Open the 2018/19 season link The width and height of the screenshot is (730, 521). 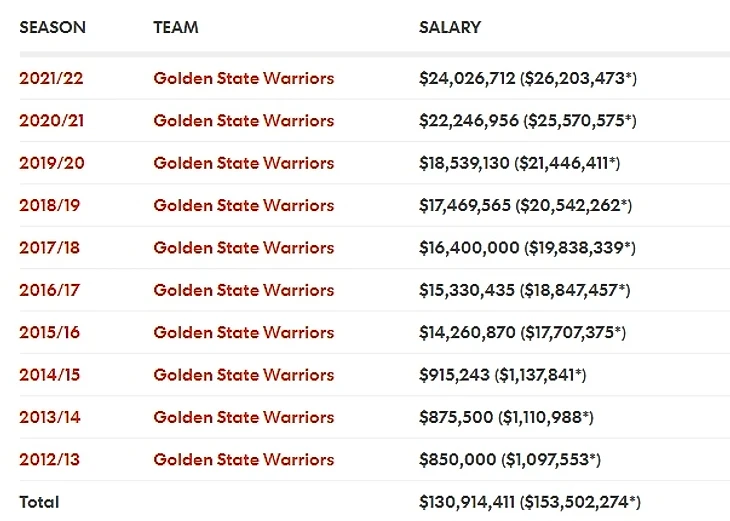[51, 205]
